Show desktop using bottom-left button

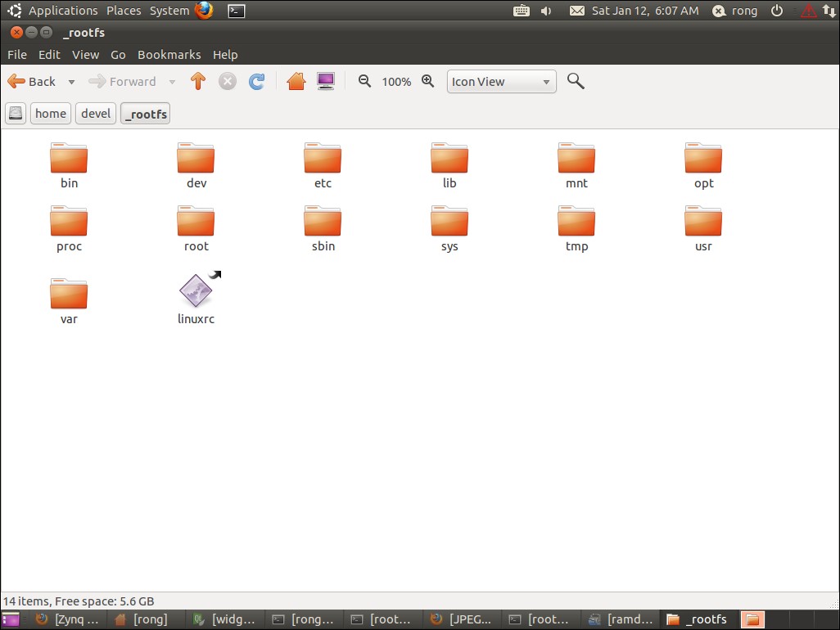pos(10,620)
